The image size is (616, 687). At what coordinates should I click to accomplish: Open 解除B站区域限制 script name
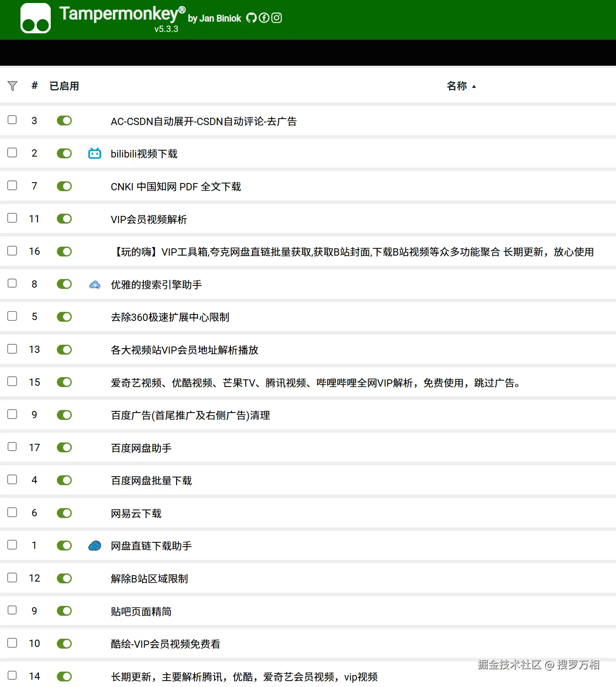point(149,579)
